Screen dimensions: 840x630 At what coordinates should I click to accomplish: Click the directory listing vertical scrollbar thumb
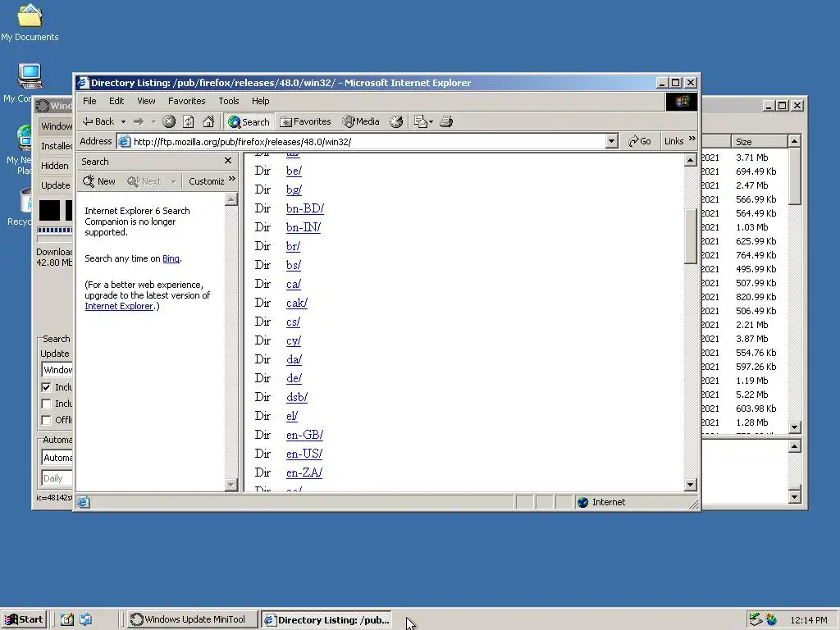[x=690, y=235]
